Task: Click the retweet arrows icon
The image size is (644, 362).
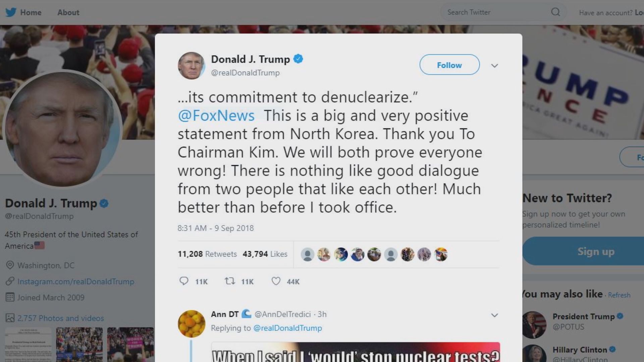Action: click(x=230, y=281)
